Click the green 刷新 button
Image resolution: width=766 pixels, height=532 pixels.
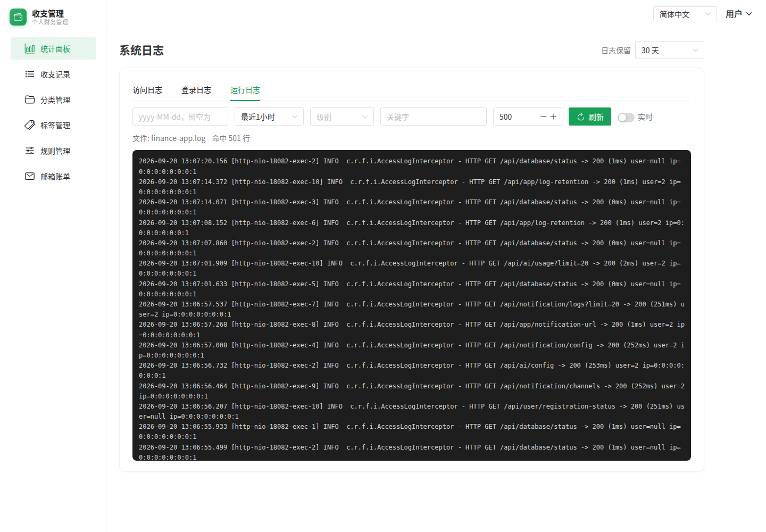pos(590,117)
